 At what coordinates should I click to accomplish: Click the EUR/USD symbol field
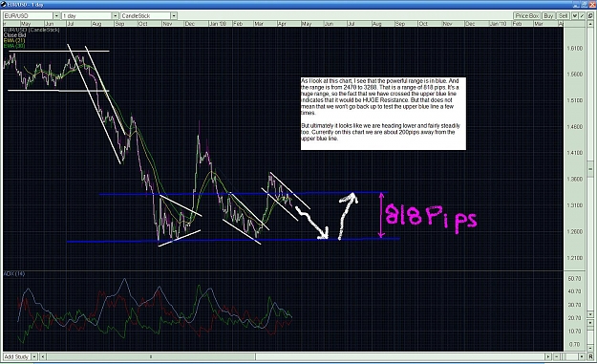28,15
